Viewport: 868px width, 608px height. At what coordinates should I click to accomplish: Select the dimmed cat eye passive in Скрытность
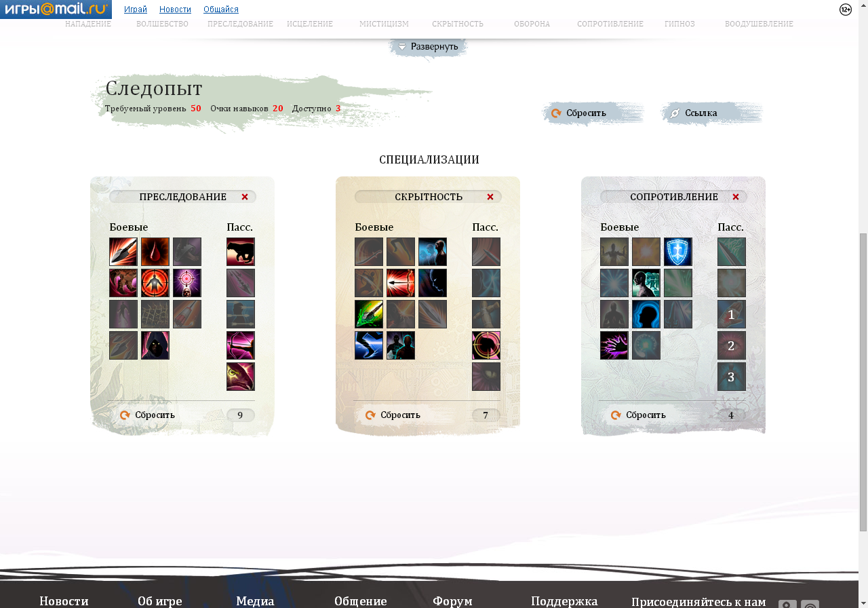[x=486, y=377]
